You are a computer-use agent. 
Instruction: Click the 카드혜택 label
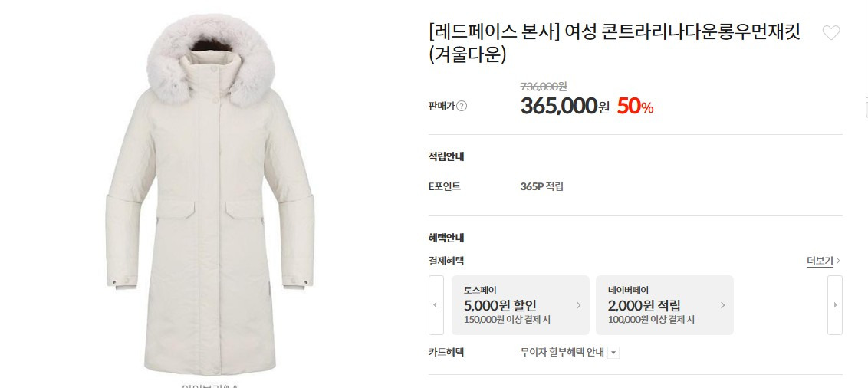(446, 352)
